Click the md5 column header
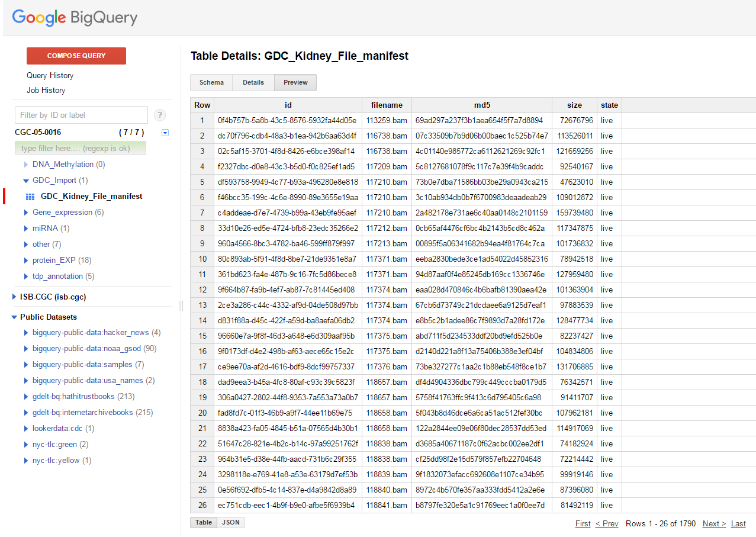The height and width of the screenshot is (537, 756). [x=482, y=105]
